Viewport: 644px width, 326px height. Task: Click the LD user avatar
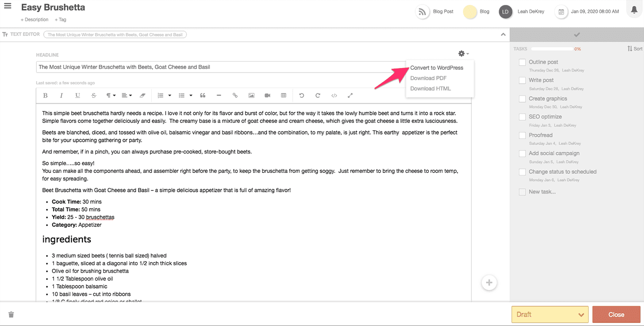506,12
